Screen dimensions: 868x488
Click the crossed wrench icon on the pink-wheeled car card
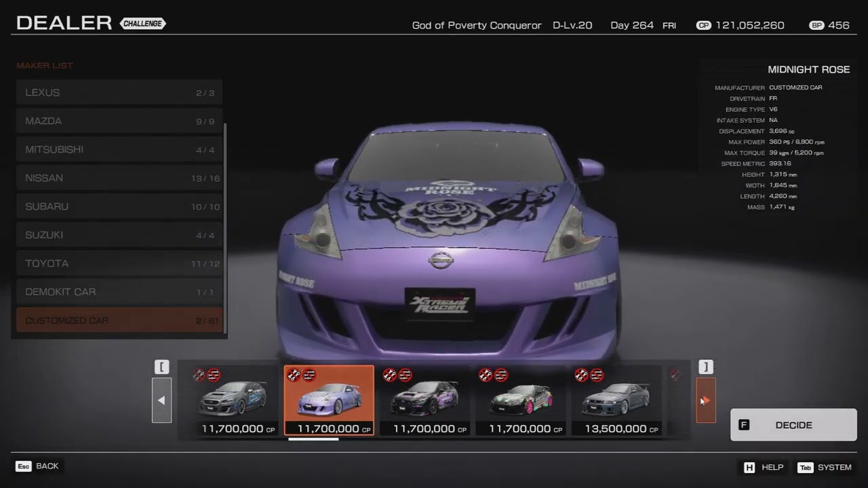(486, 375)
